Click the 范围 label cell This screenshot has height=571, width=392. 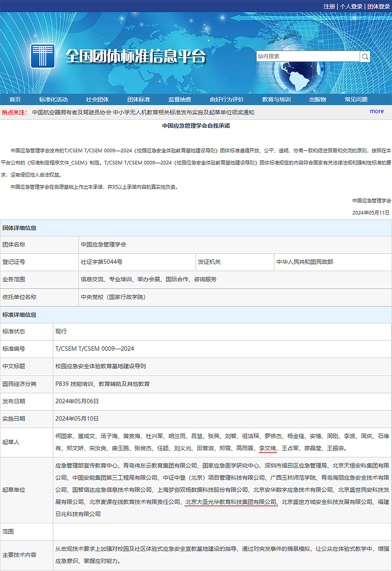click(x=27, y=532)
